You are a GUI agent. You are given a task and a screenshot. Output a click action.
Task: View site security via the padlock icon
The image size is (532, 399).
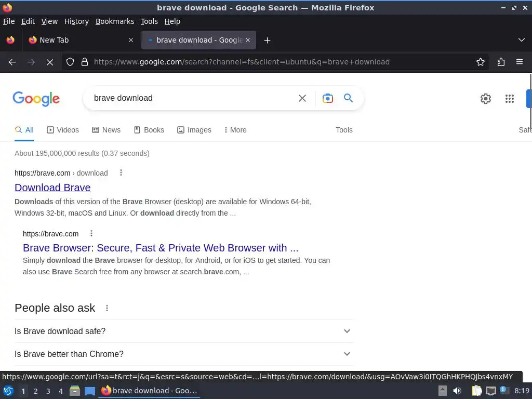(85, 62)
